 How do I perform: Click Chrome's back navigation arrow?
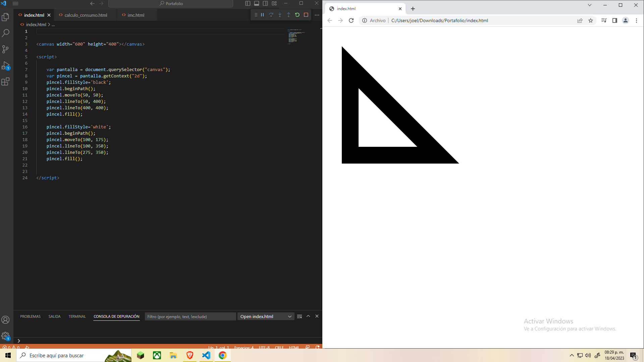coord(330,20)
